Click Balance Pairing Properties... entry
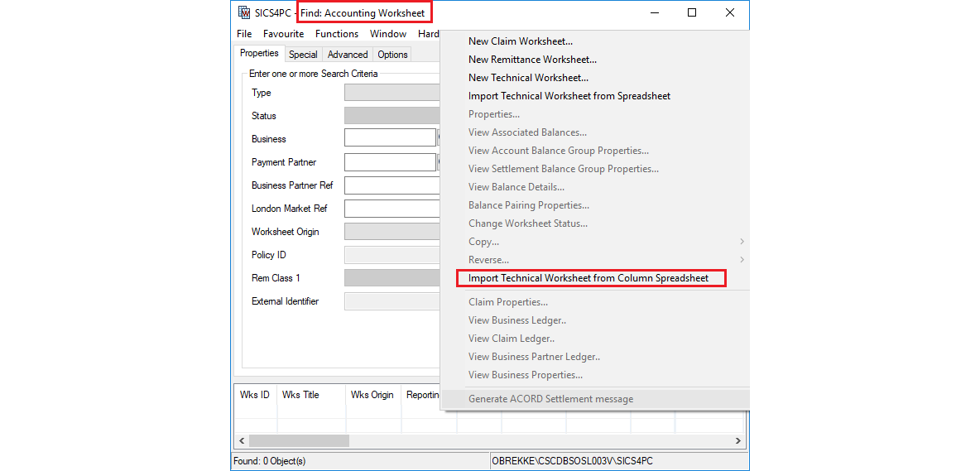 point(529,205)
